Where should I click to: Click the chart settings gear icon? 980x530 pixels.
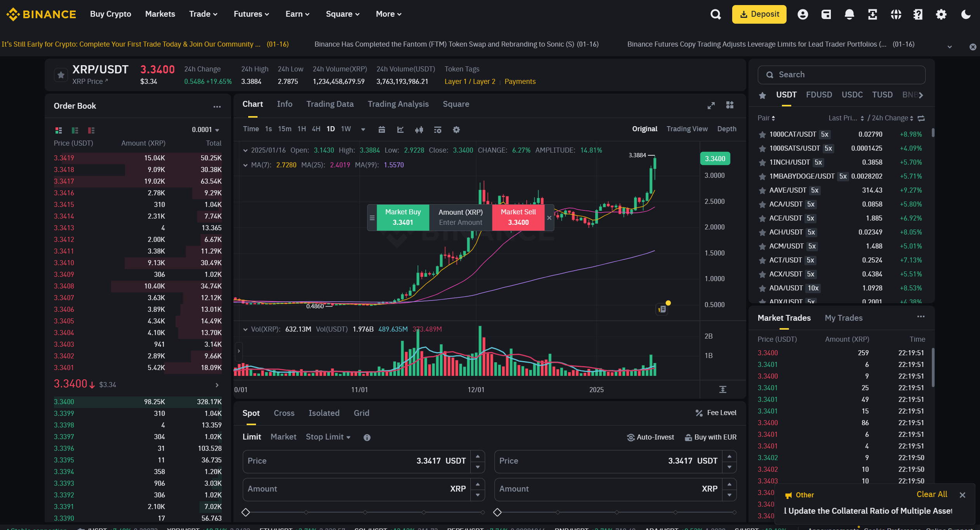tap(456, 130)
